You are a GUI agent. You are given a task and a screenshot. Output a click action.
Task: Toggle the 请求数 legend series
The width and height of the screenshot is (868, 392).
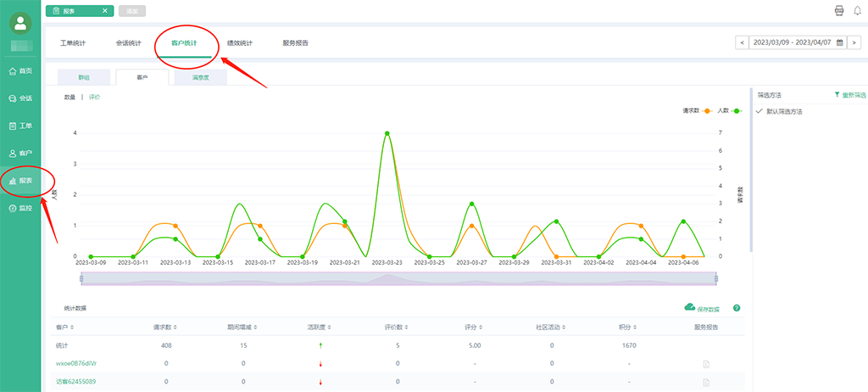697,111
